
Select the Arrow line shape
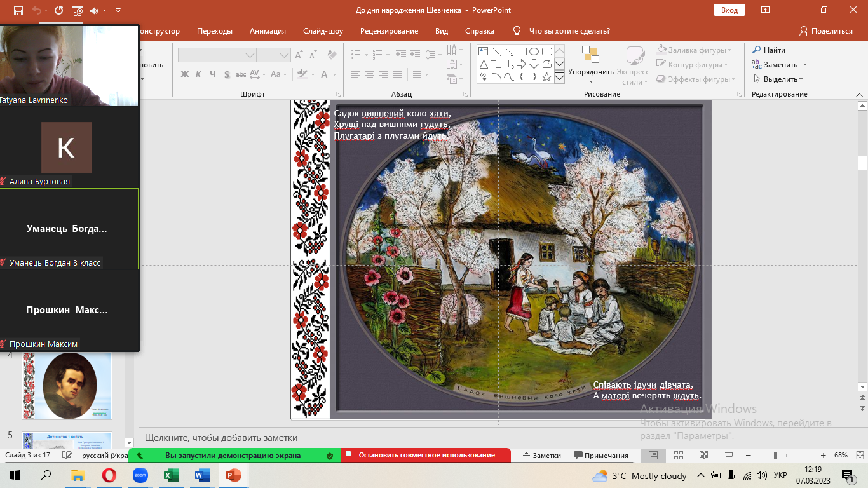tap(508, 51)
